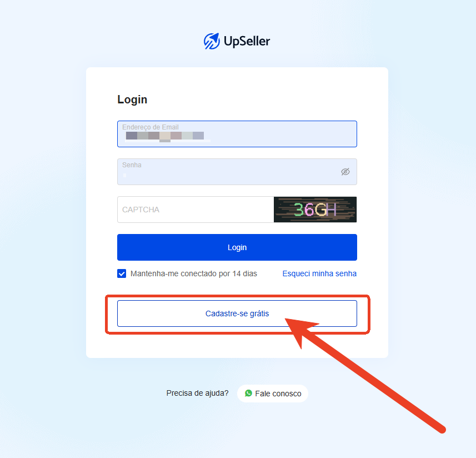Refresh the 36GH captcha image
The image size is (476, 458).
click(x=315, y=210)
